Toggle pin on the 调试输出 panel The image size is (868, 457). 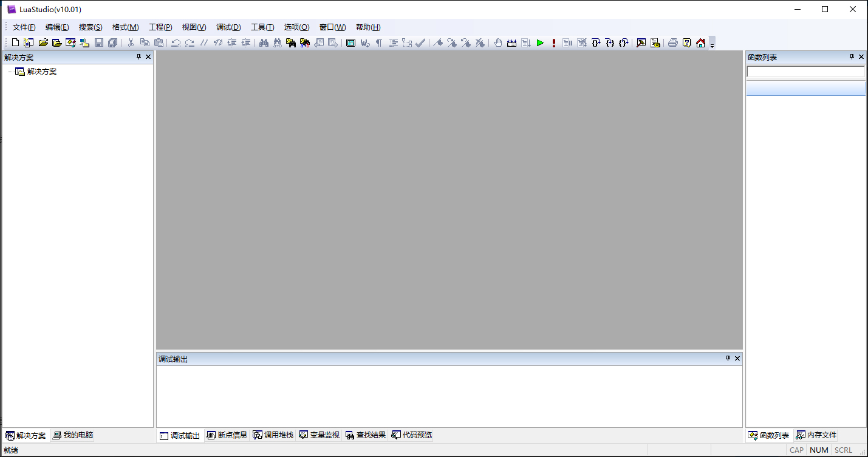(x=728, y=359)
